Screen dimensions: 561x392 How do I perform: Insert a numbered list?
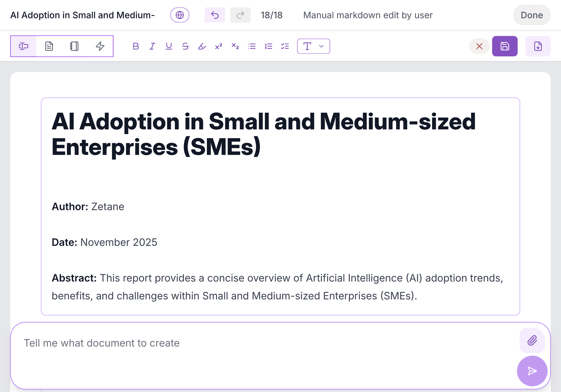(268, 46)
